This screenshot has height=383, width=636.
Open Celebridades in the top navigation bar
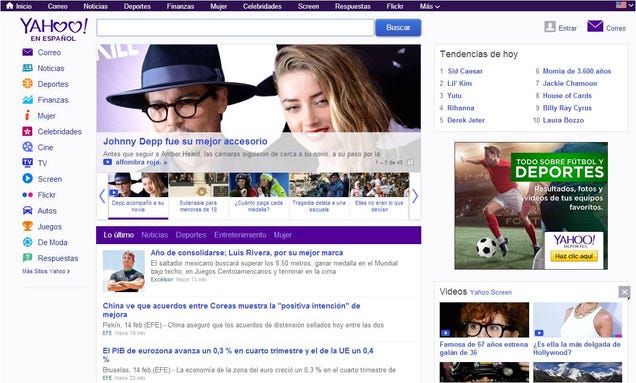tap(262, 6)
